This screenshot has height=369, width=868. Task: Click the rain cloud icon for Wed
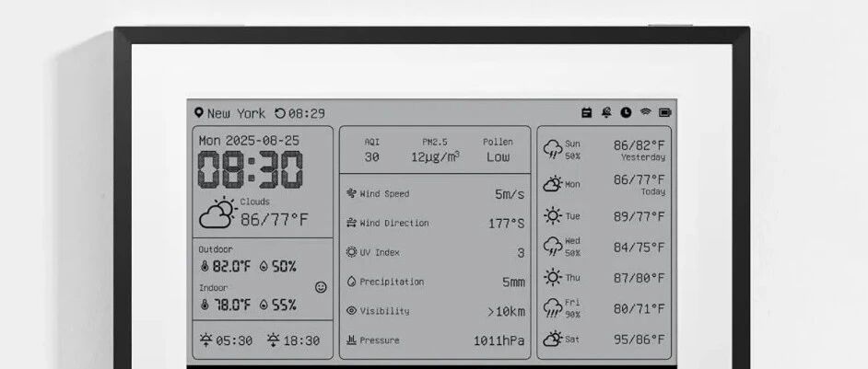click(553, 247)
